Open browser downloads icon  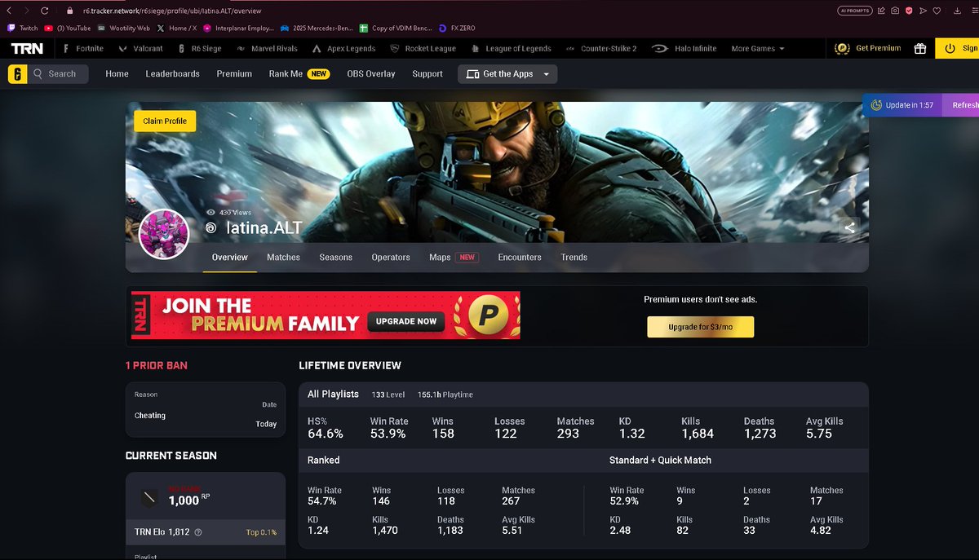point(956,11)
